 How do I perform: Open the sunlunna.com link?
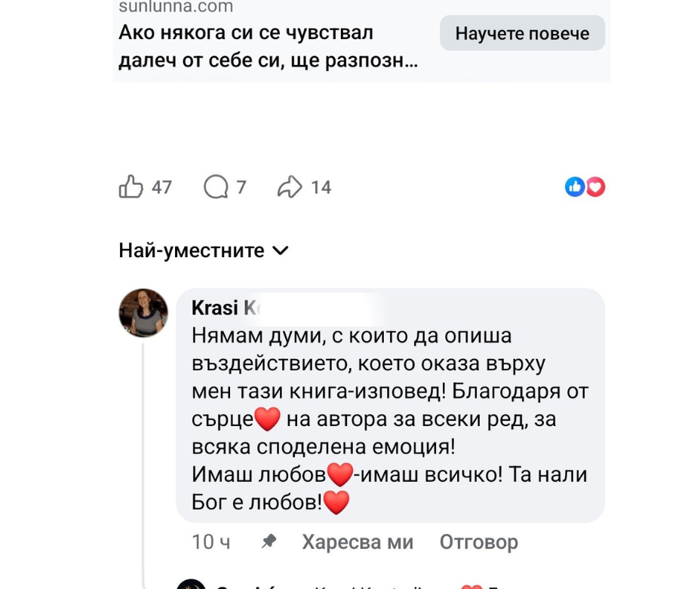click(x=176, y=8)
